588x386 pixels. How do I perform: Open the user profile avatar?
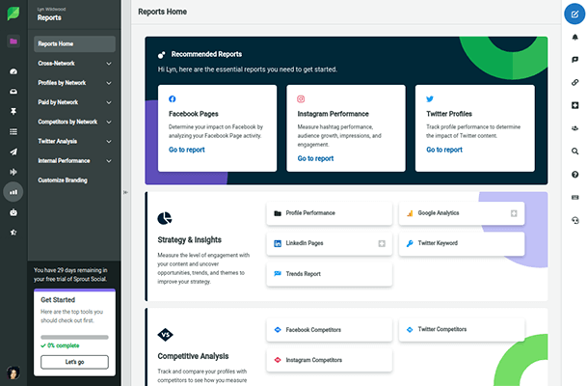click(x=13, y=372)
